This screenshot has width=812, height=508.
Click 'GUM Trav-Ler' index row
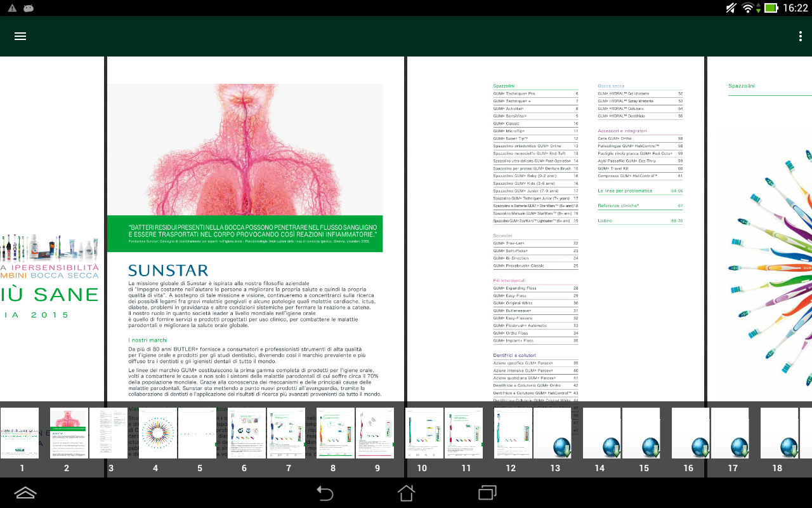tap(535, 243)
